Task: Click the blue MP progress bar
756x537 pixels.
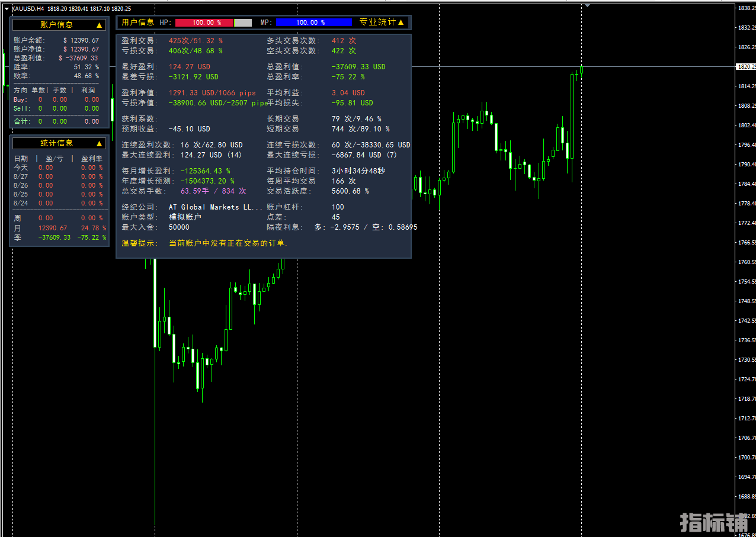Action: tap(313, 22)
